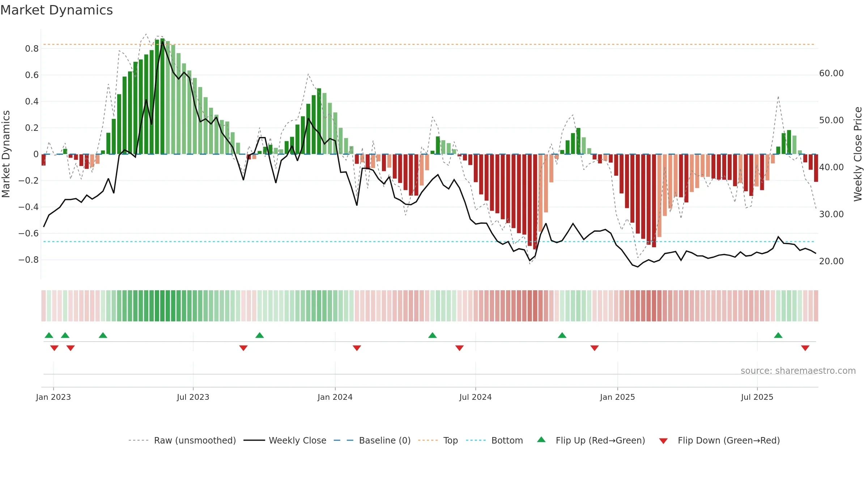The width and height of the screenshot is (868, 488).
Task: Click the Market Dynamics chart title at top
Action: click(x=56, y=10)
